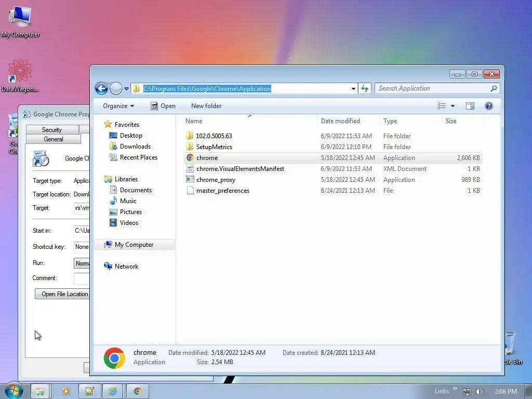This screenshot has height=399, width=532.
Task: Click the notepad taskbar icon
Action: point(89,392)
